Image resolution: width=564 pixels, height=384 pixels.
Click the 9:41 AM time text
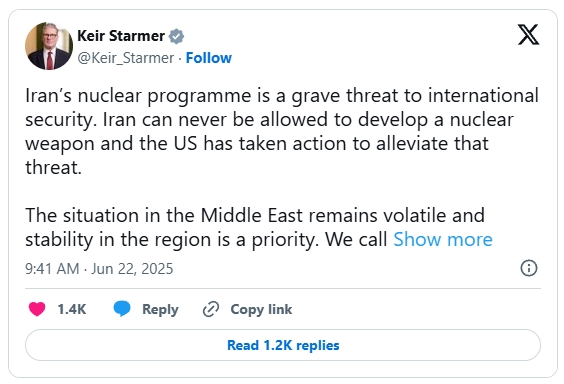(52, 269)
